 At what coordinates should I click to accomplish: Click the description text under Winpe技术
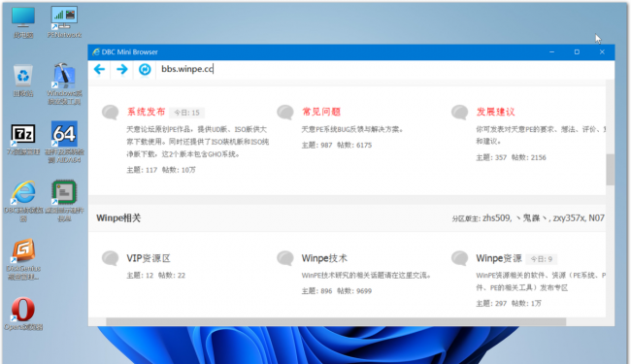[367, 276]
